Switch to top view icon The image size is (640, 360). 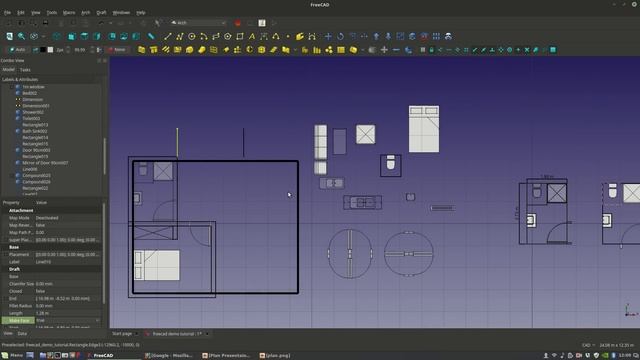pos(84,36)
